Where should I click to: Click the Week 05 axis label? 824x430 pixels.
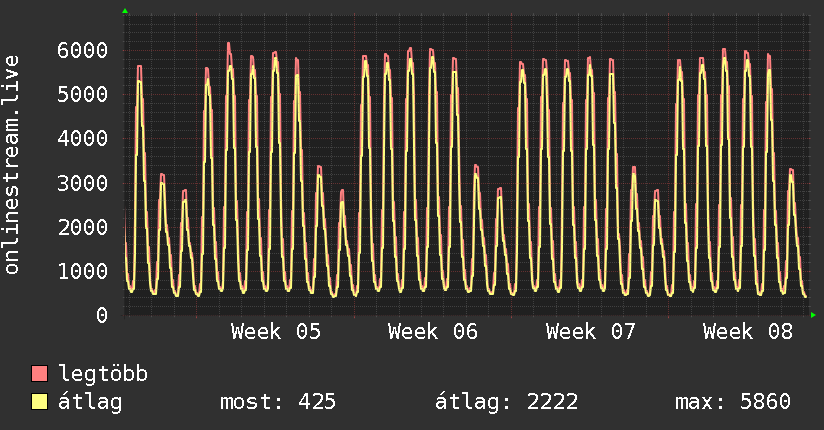(276, 332)
